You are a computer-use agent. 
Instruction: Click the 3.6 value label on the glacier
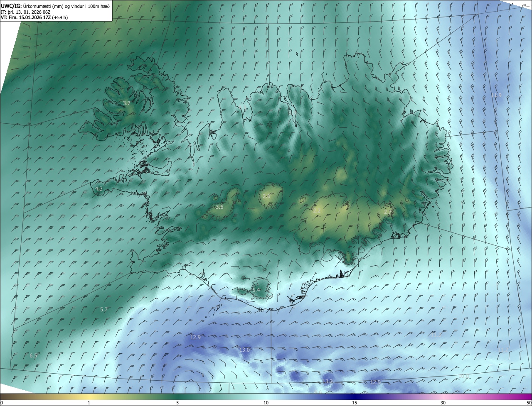click(x=219, y=207)
